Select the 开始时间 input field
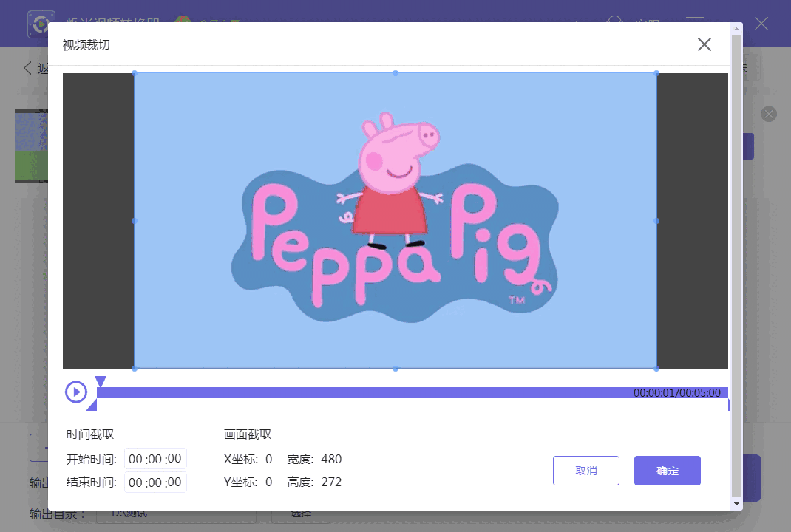 [155, 459]
